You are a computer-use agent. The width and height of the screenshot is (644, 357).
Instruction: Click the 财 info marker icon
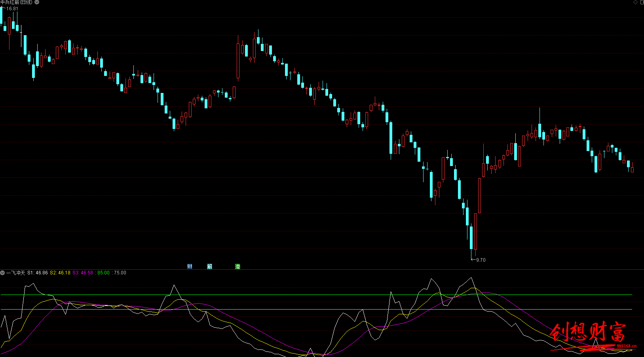click(x=190, y=266)
